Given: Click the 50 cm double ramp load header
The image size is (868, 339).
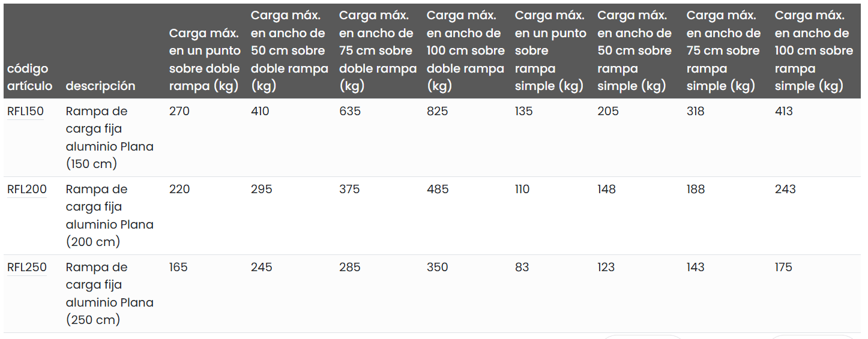Looking at the screenshot, I should point(289,51).
